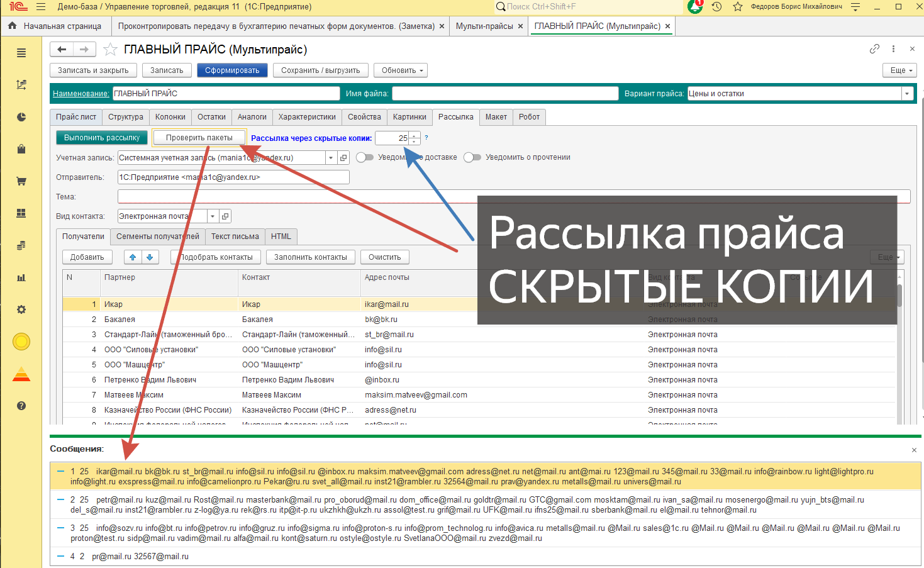Toggle the delivery notification switch
924x568 pixels.
click(365, 157)
